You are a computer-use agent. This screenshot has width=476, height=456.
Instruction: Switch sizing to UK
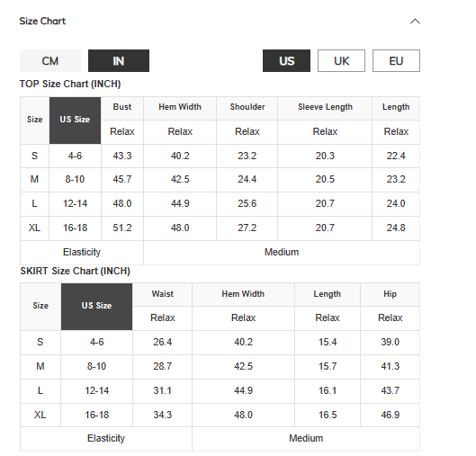[342, 60]
